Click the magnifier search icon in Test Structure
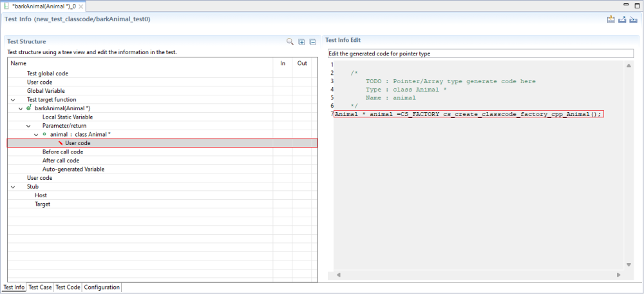 290,41
